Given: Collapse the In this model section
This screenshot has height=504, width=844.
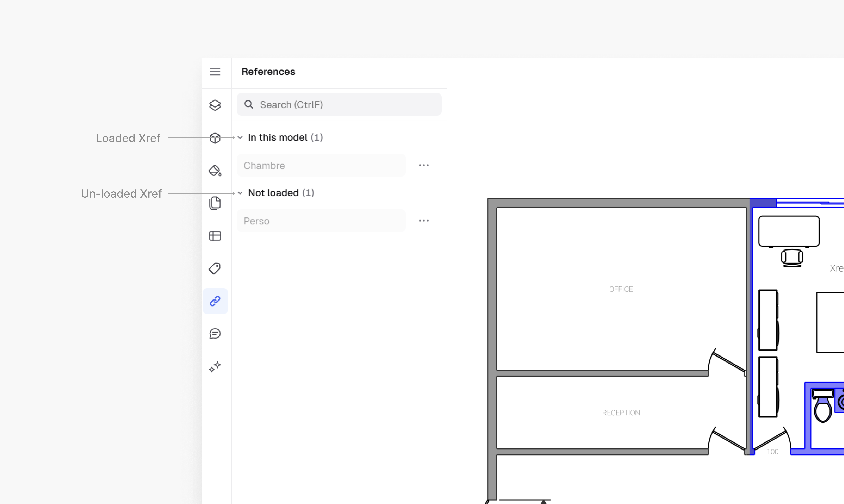Looking at the screenshot, I should [x=240, y=138].
